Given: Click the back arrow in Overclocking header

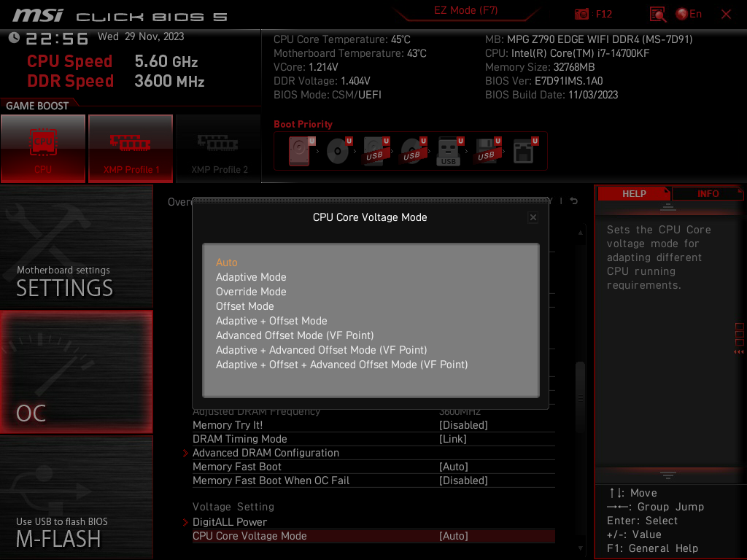Looking at the screenshot, I should [x=573, y=201].
